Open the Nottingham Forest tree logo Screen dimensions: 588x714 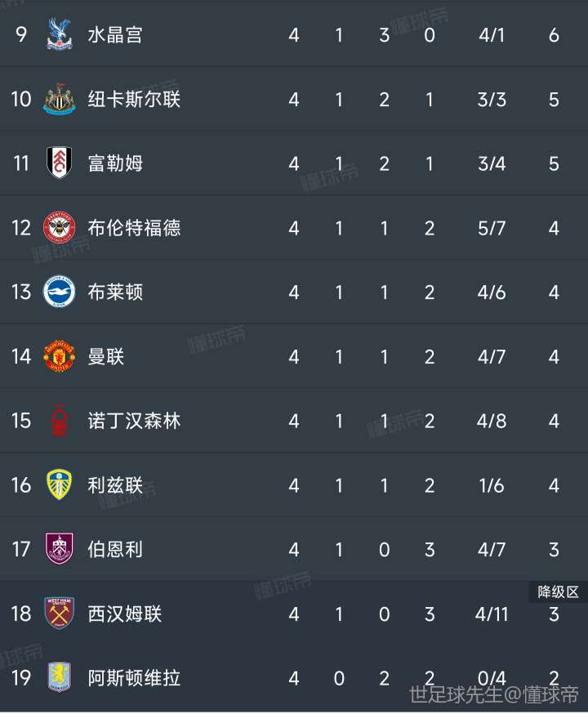pos(59,420)
